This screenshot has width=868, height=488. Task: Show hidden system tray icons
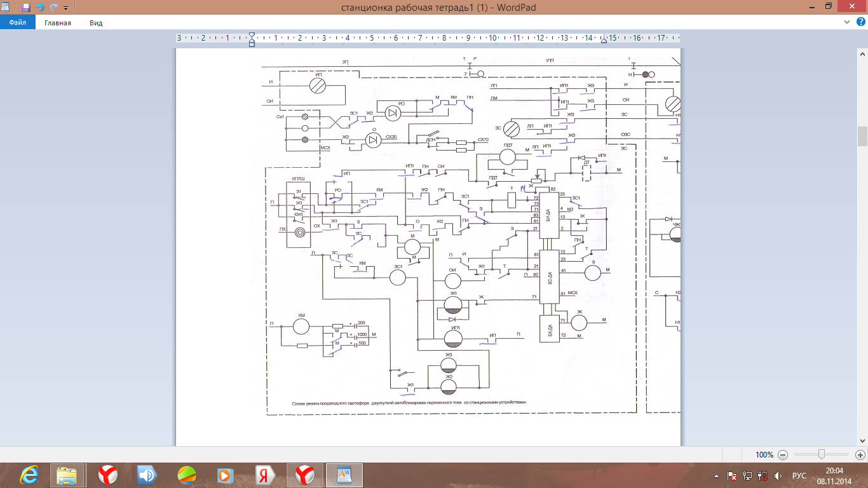(x=717, y=475)
